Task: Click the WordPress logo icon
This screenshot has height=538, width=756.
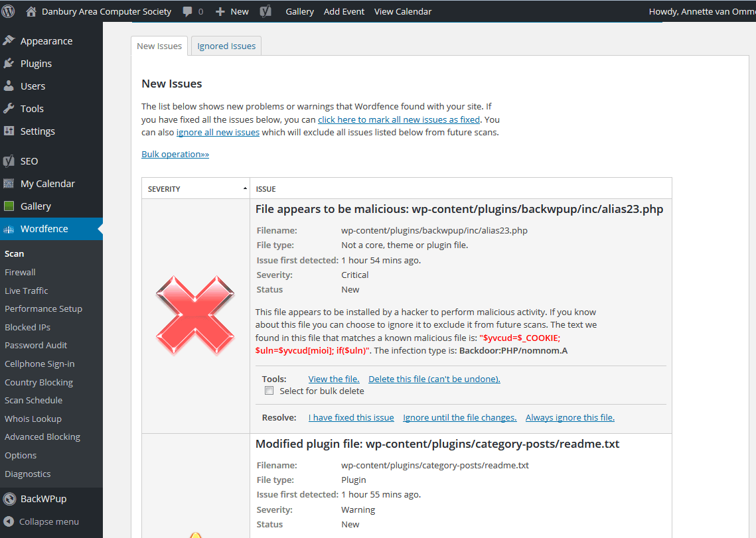Action: [x=8, y=11]
